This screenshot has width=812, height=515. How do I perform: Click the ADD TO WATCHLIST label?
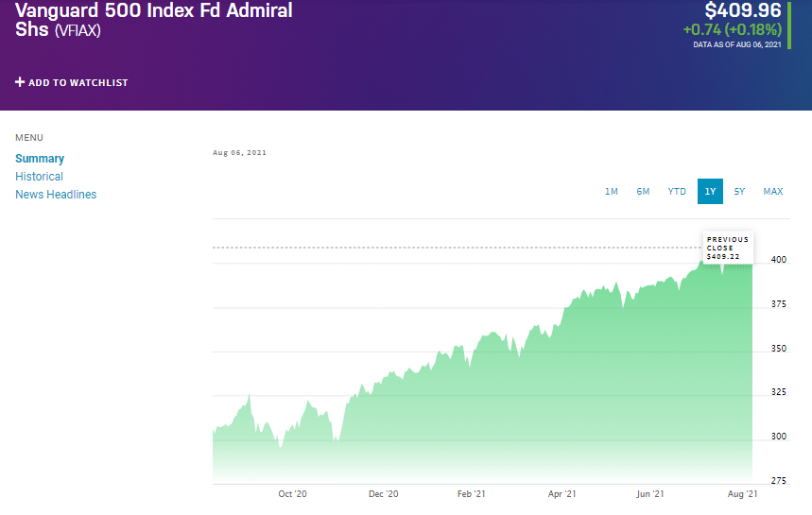click(78, 83)
